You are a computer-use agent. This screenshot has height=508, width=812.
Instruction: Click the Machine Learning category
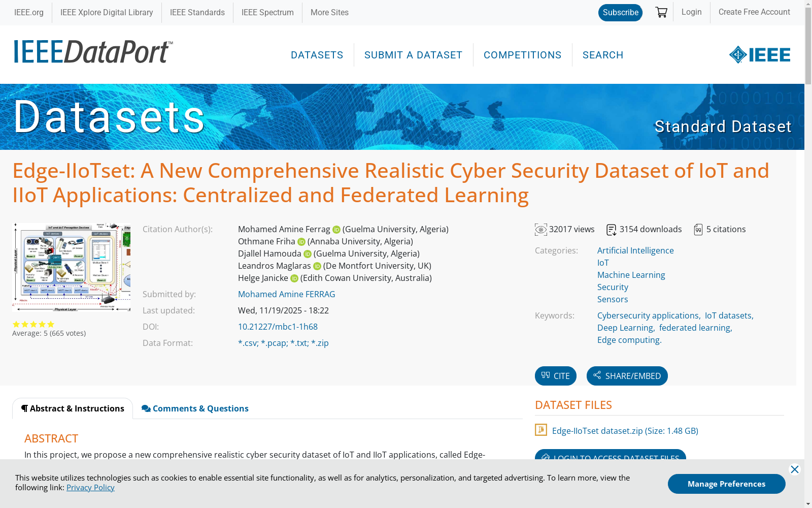click(x=631, y=275)
